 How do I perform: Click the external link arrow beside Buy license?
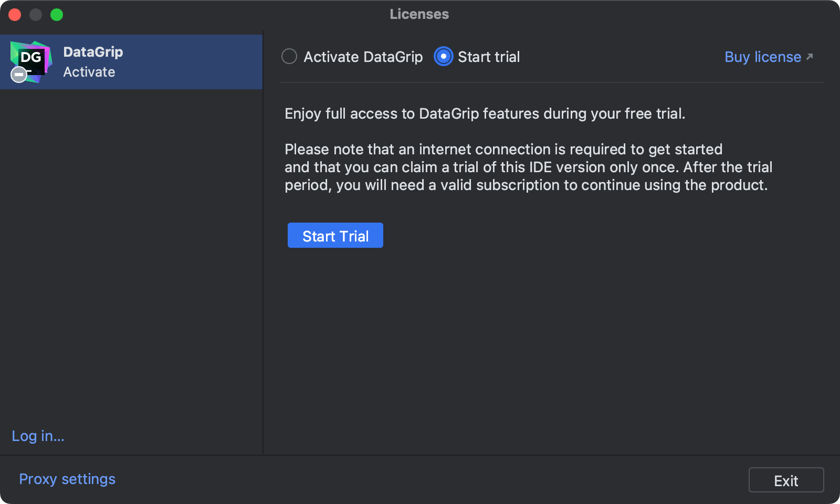point(809,56)
